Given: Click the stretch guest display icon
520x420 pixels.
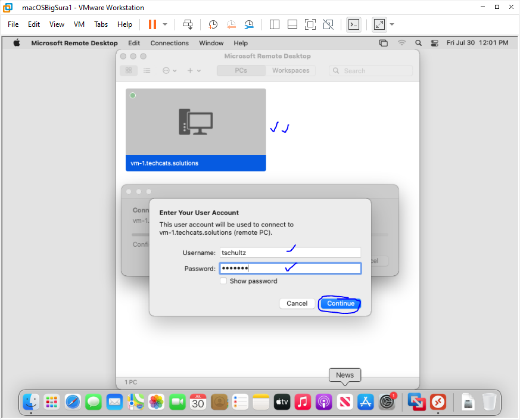Looking at the screenshot, I should [379, 24].
